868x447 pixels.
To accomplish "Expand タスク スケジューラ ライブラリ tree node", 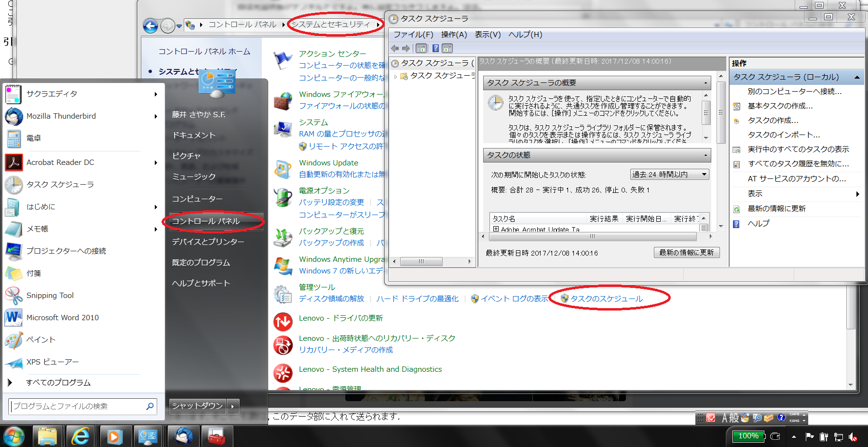I will (x=396, y=76).
